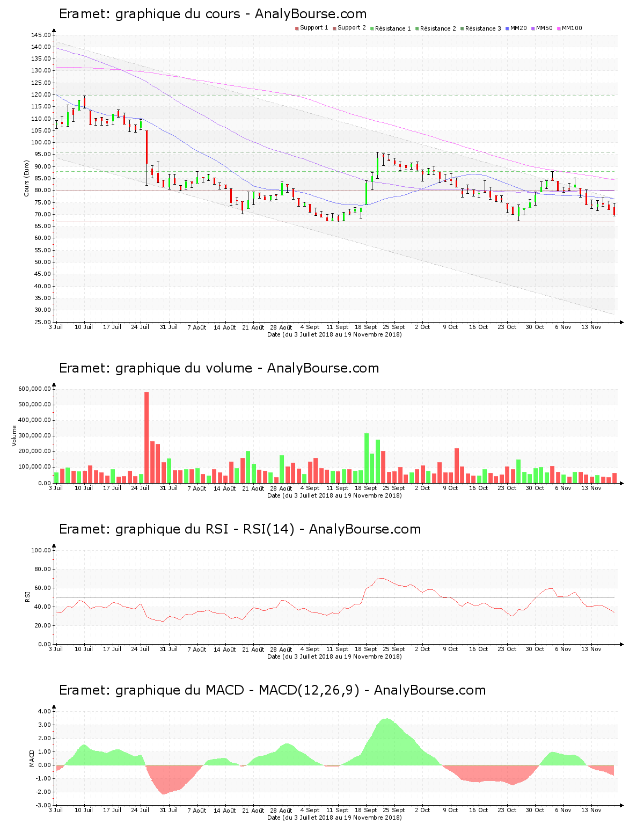Click the '25 Sept' date on the MACD chart axis
Image resolution: width=644 pixels, height=832 pixels.
[394, 810]
